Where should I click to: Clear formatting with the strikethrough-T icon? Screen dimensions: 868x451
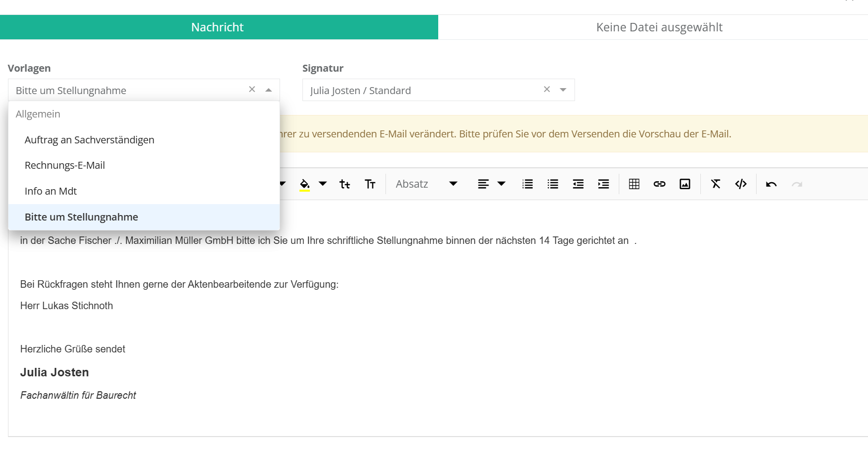coord(715,184)
